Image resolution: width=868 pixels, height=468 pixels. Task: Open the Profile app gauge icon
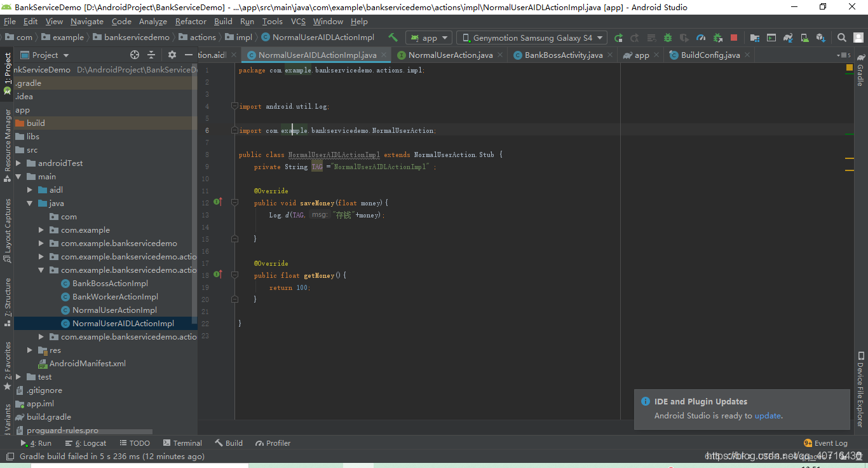tap(701, 38)
